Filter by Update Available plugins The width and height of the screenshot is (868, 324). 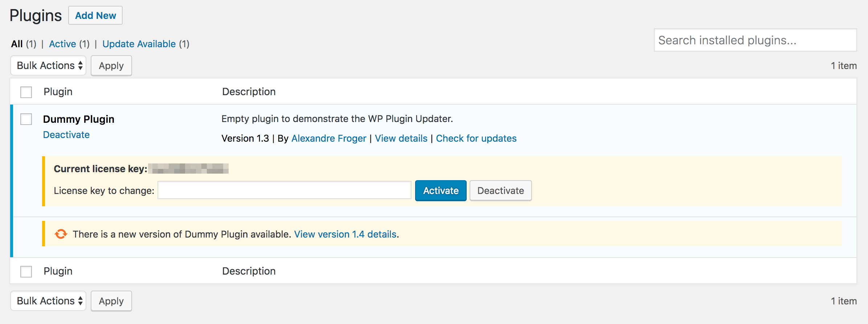click(x=139, y=44)
